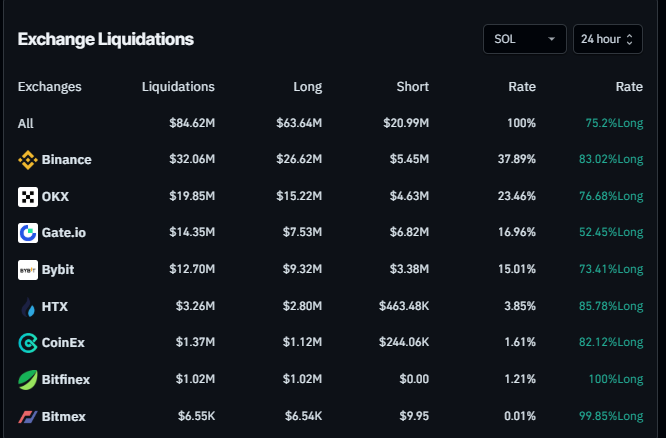Click the CoinEx exchange logo icon

tap(28, 343)
